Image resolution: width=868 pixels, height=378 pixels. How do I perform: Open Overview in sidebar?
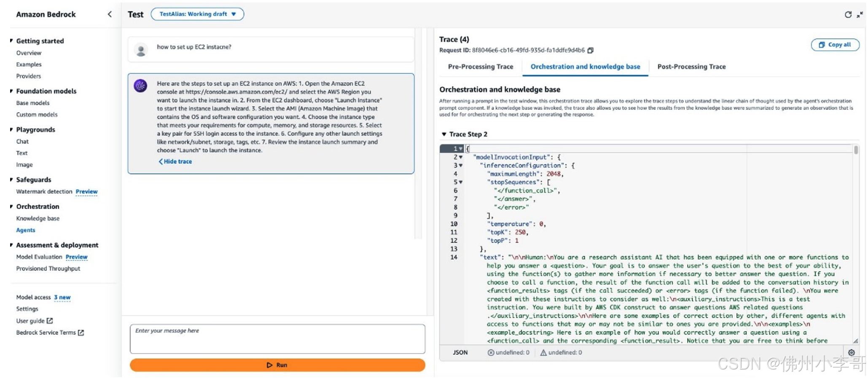tap(29, 53)
